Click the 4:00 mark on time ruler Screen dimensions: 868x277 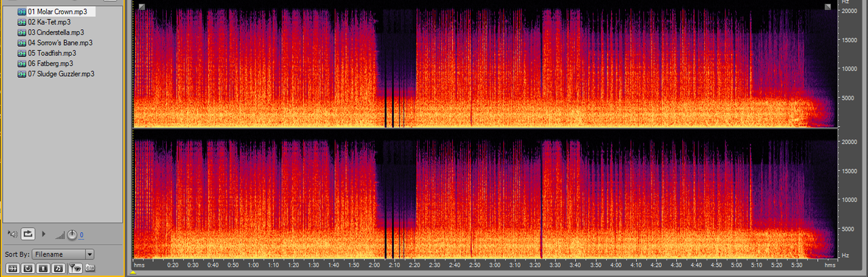point(616,265)
